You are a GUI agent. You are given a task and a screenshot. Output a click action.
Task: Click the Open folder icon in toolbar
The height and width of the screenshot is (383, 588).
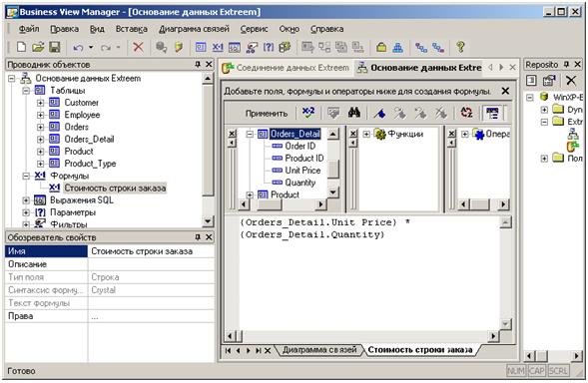[38, 47]
